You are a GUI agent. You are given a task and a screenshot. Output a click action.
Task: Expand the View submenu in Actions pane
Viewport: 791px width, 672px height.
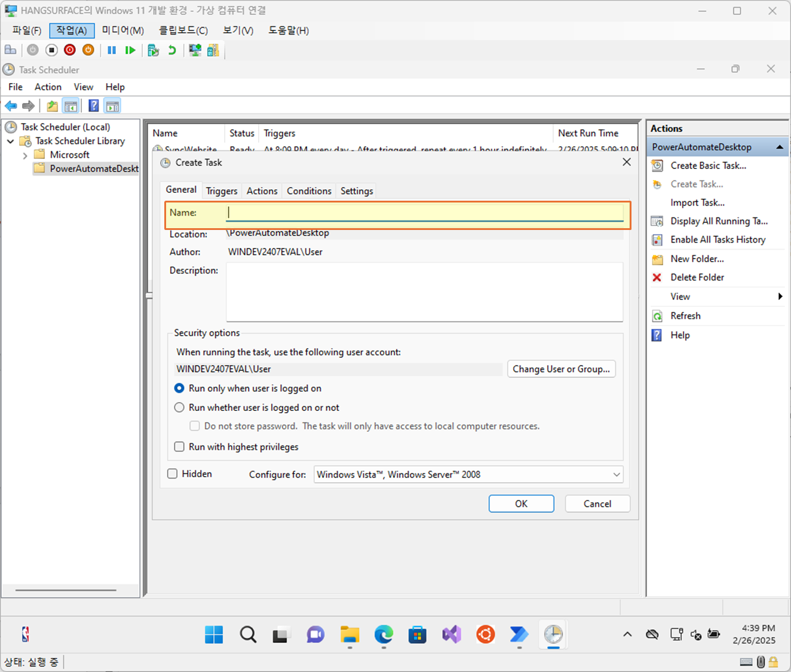click(x=718, y=296)
